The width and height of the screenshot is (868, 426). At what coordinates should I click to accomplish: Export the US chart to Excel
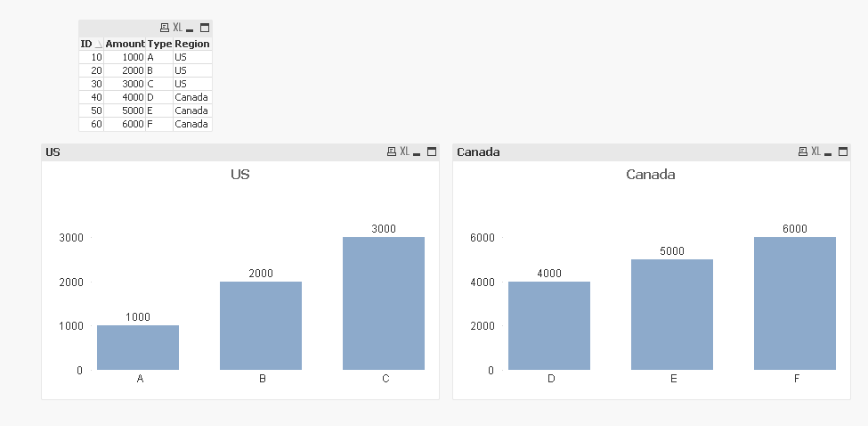coord(404,152)
